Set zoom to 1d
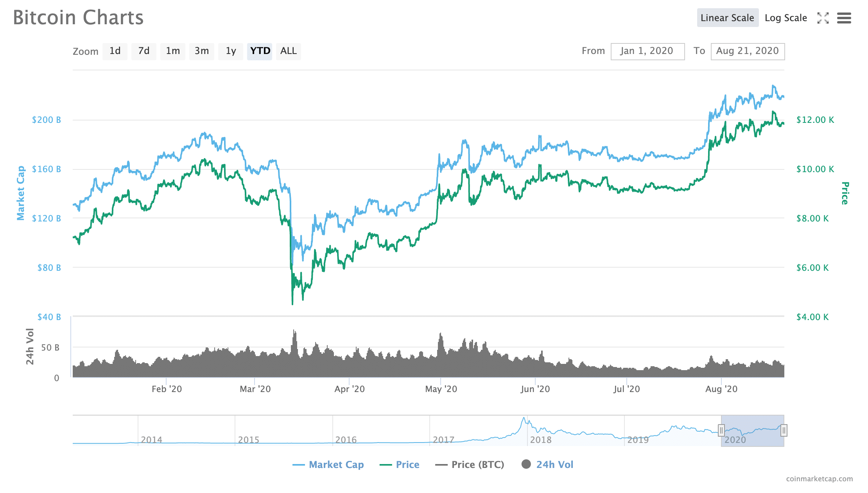 point(115,51)
